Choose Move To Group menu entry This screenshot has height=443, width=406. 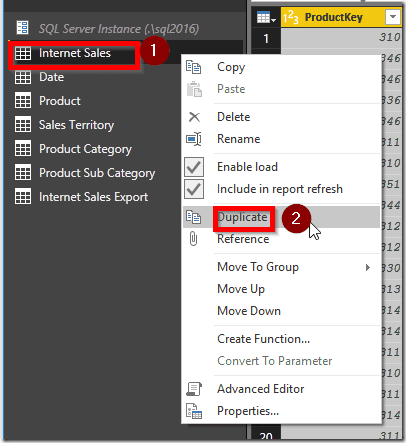tap(281, 267)
